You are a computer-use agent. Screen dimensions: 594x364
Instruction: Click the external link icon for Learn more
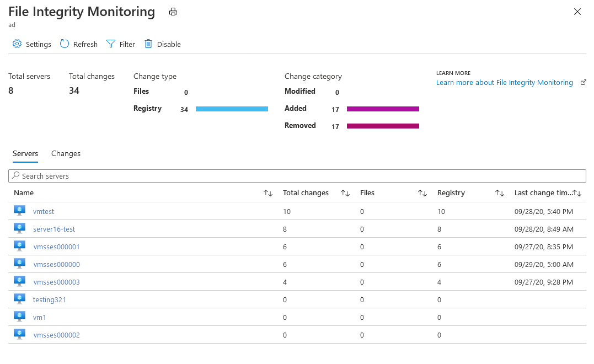click(x=584, y=83)
